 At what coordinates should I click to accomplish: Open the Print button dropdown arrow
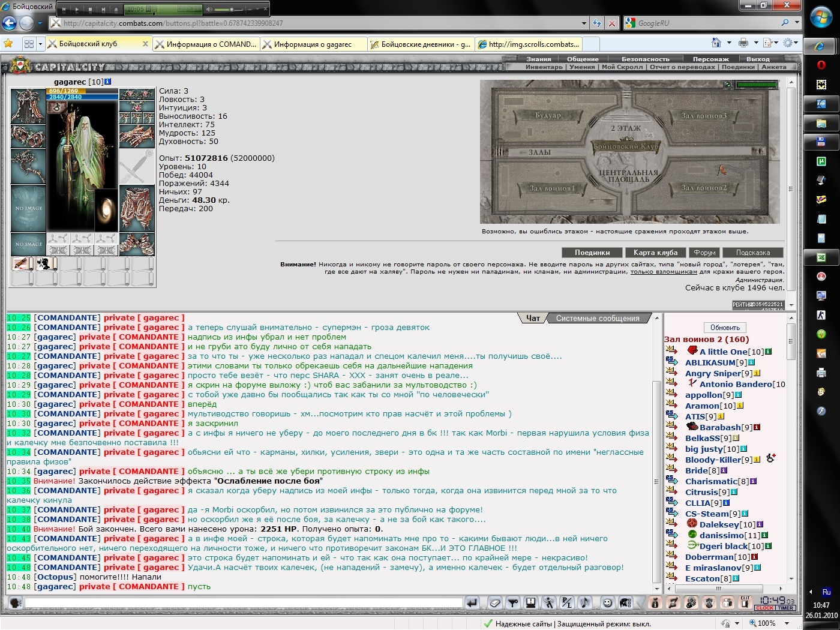(x=757, y=43)
